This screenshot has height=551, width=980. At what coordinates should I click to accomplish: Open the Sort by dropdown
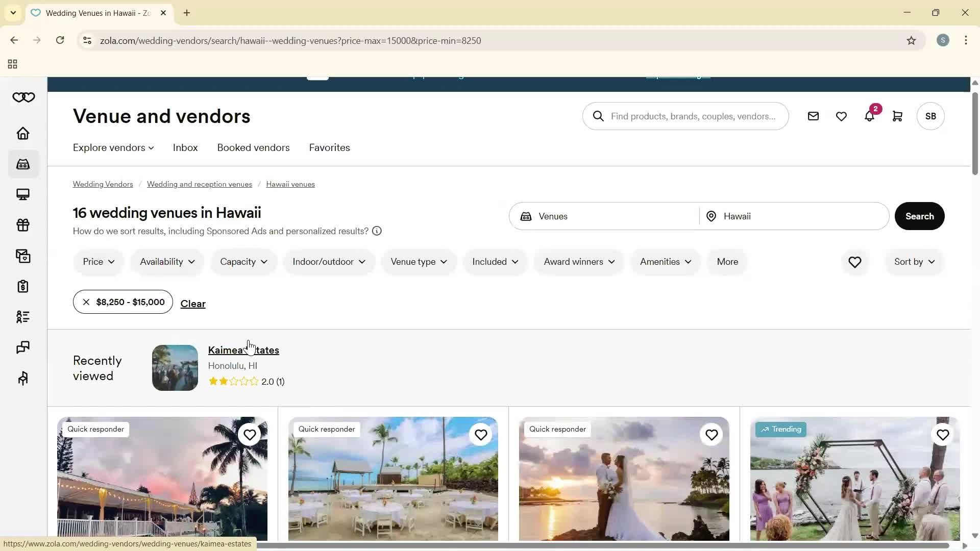[913, 262]
